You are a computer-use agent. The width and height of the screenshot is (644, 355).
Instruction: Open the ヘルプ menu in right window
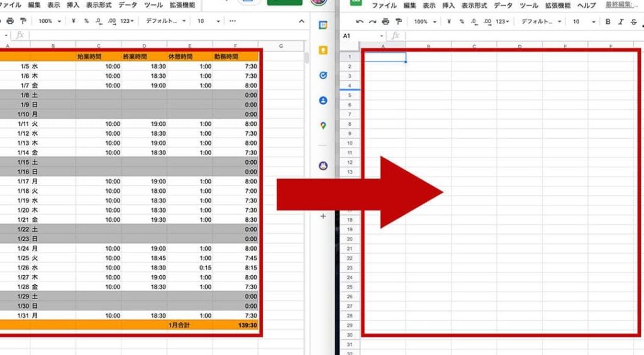click(586, 5)
